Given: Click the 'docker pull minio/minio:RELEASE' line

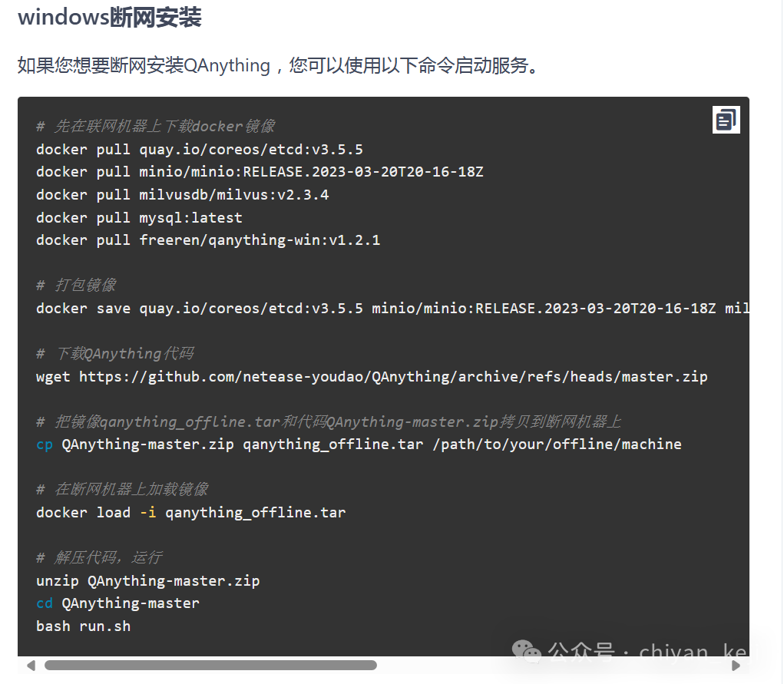Looking at the screenshot, I should coord(260,172).
